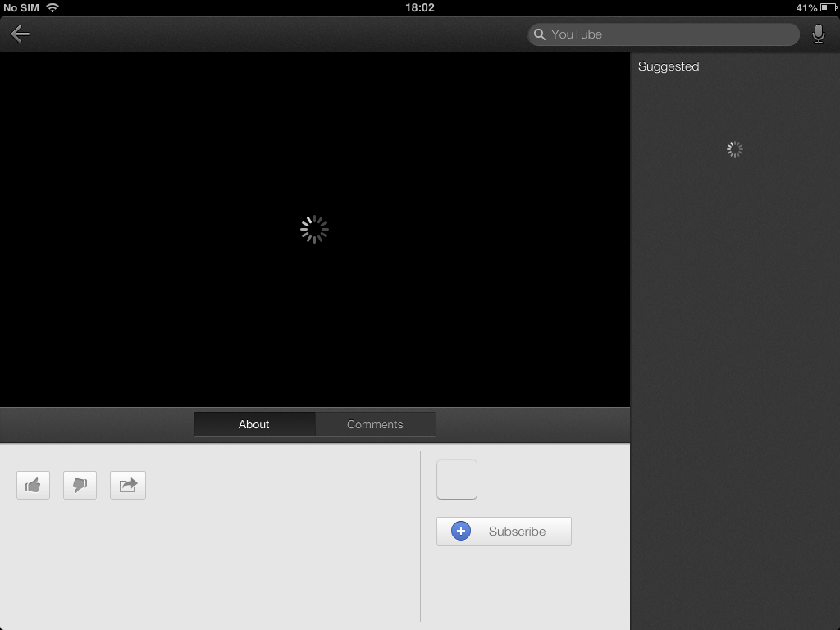
Task: Check the Wi-Fi status icon
Action: pos(52,7)
